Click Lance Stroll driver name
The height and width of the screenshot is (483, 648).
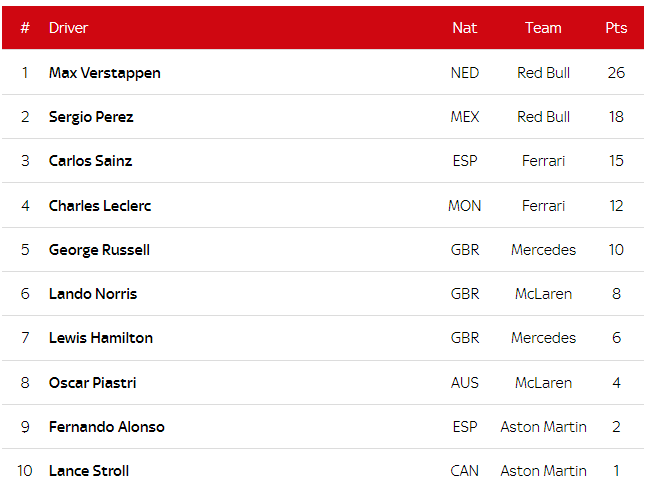pyautogui.click(x=89, y=471)
